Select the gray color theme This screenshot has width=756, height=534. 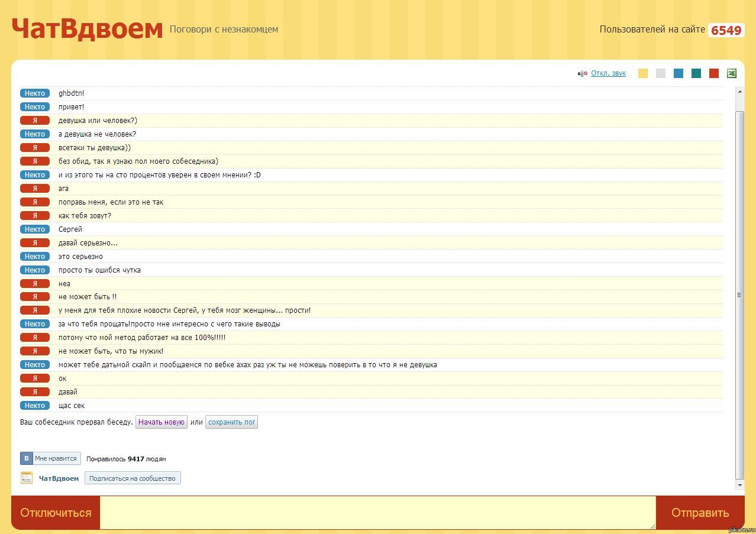click(x=661, y=73)
